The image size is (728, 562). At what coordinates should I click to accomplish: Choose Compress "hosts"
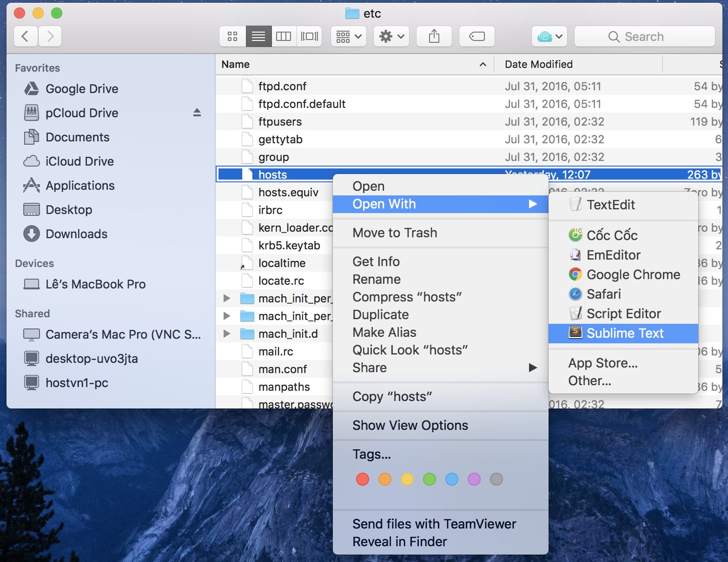point(441,297)
